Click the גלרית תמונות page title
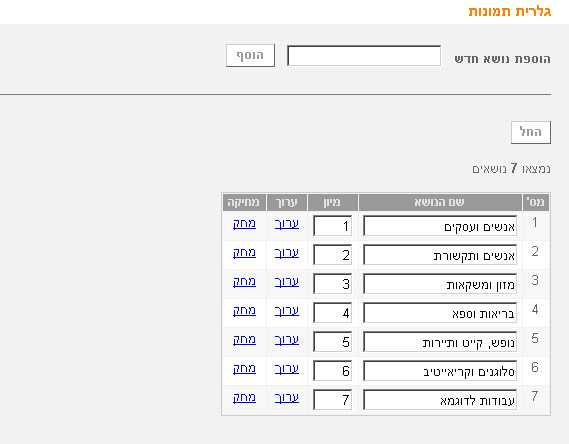 [x=509, y=11]
